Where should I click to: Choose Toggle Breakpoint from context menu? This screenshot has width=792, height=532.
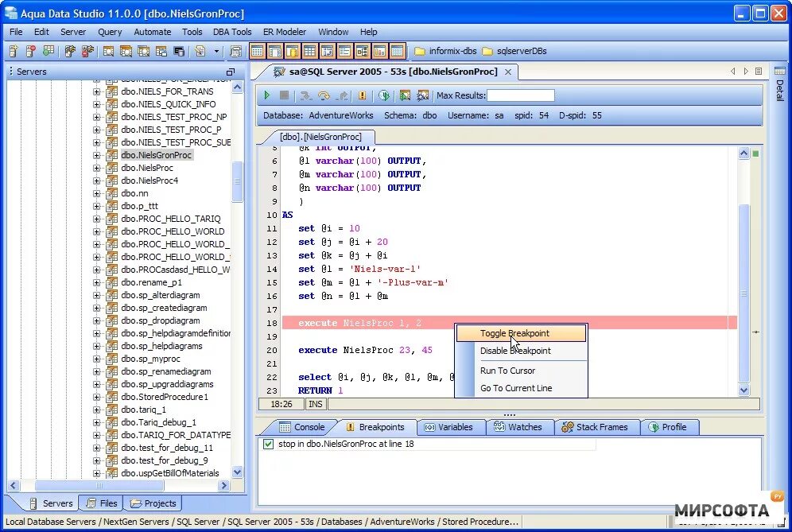(522, 333)
